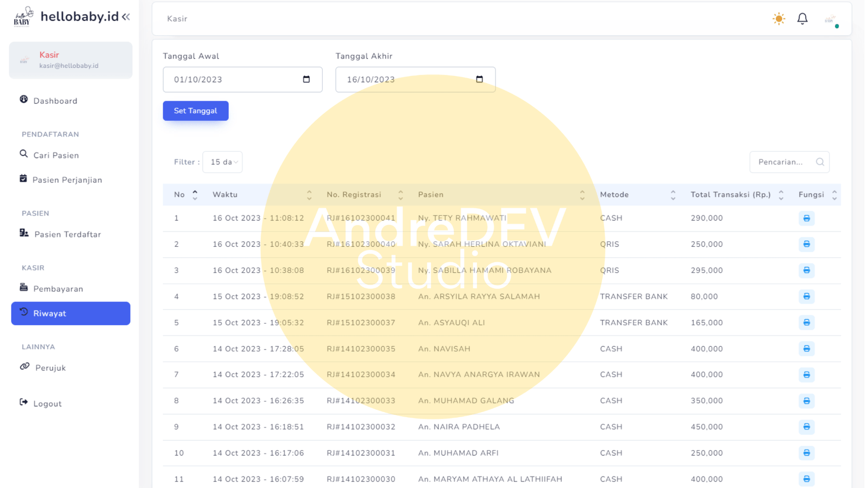868x488 pixels.
Task: Select Pasien Terdaftar in sidebar
Action: pos(67,234)
